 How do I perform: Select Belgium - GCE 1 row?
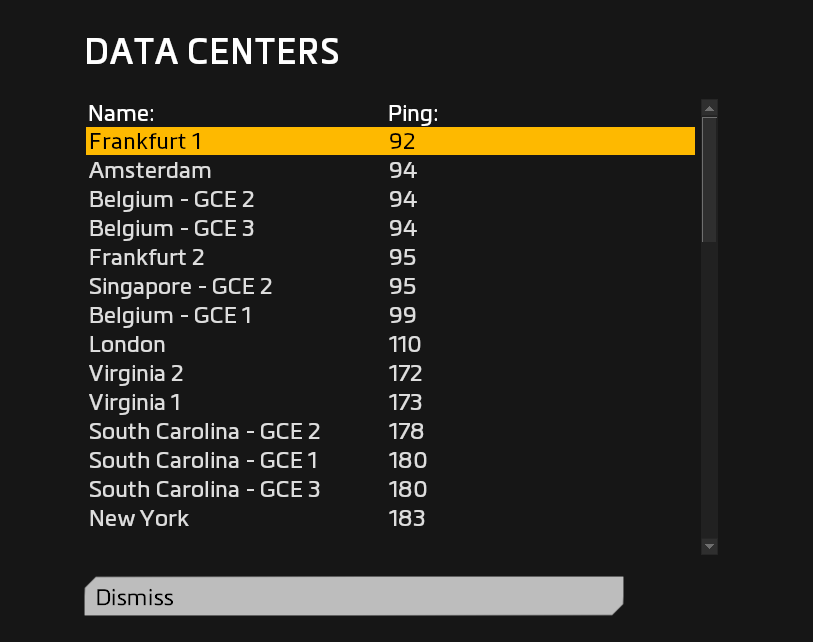(170, 316)
